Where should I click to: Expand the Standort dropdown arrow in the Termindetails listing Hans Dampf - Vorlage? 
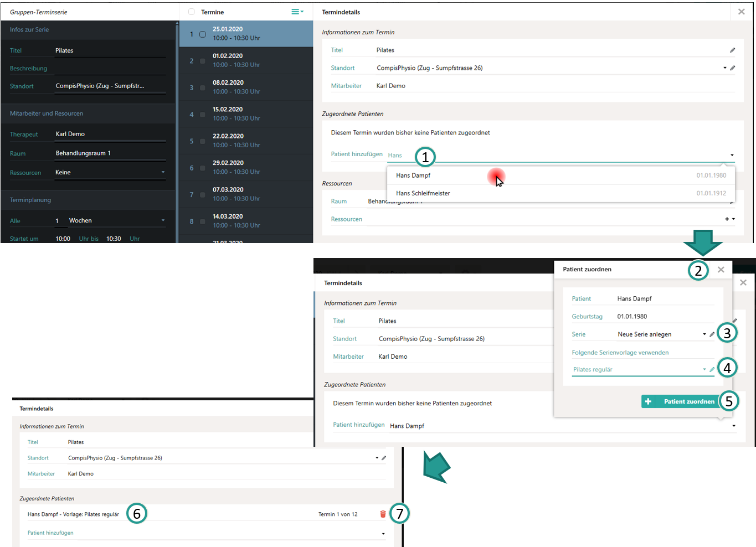377,458
